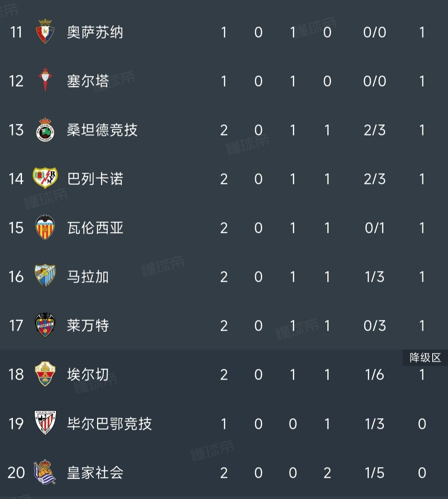This screenshot has height=499, width=448.
Task: Tap the 降级区 relegation zone label
Action: pyautogui.click(x=425, y=358)
